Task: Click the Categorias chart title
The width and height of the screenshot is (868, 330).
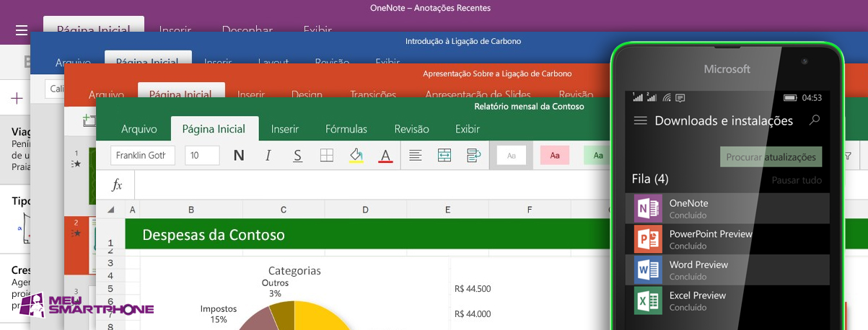Action: click(x=294, y=271)
